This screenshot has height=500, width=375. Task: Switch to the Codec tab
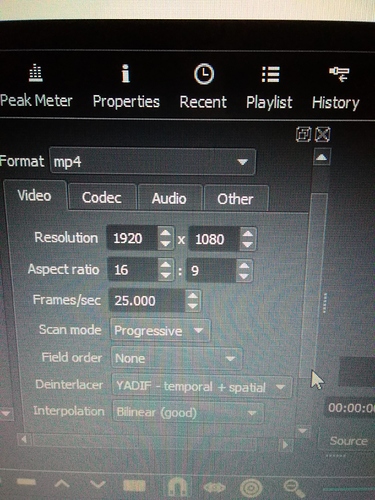tap(102, 197)
